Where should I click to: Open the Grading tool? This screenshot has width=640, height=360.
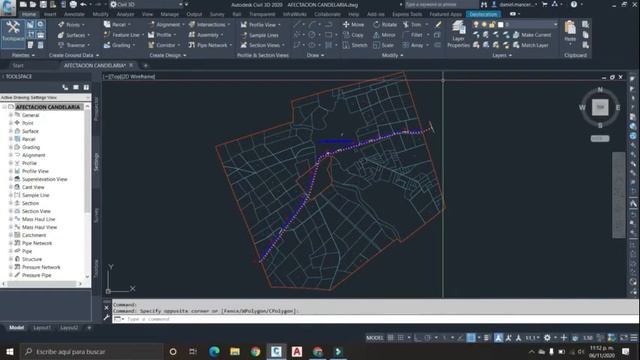tap(119, 45)
